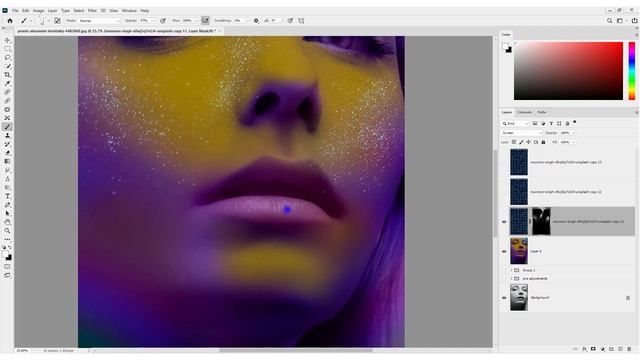Open the layer blend mode dropdown (Screen)
Image resolution: width=640 pixels, height=360 pixels.
click(x=522, y=133)
